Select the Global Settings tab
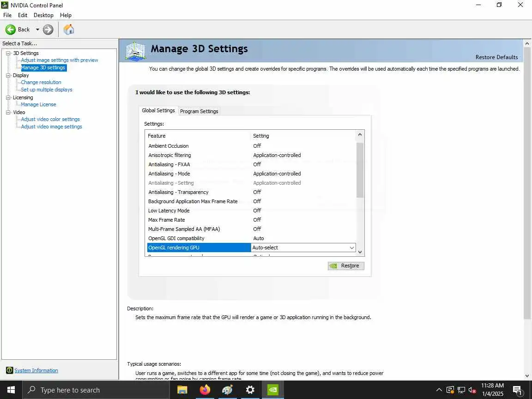 (158, 111)
